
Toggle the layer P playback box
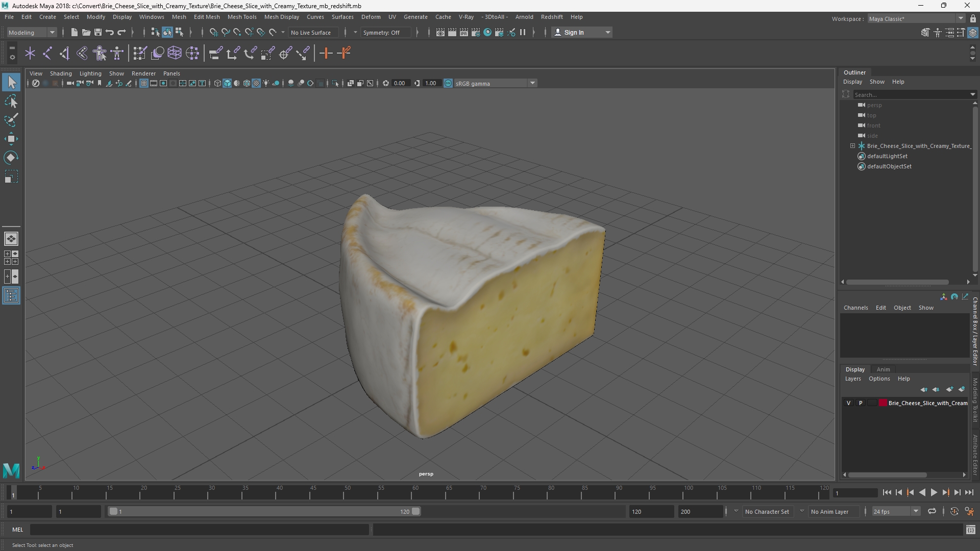click(861, 403)
